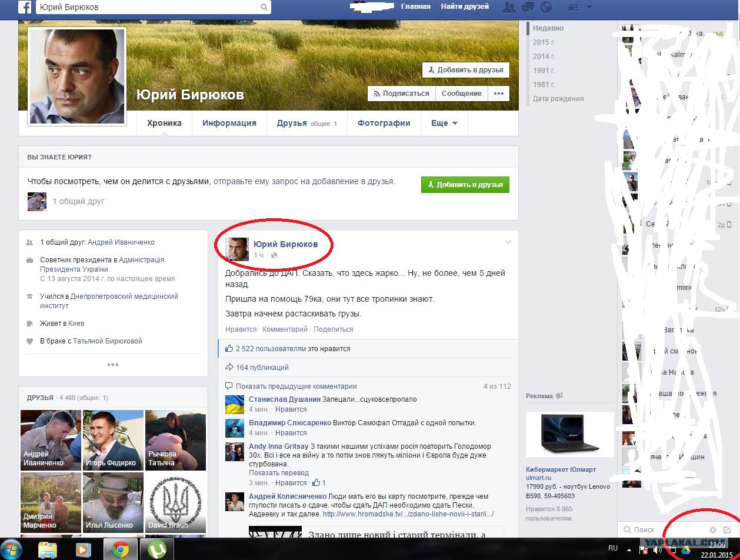Click Поделиться link under the post
Screen dimensions: 740x560
pos(334,329)
